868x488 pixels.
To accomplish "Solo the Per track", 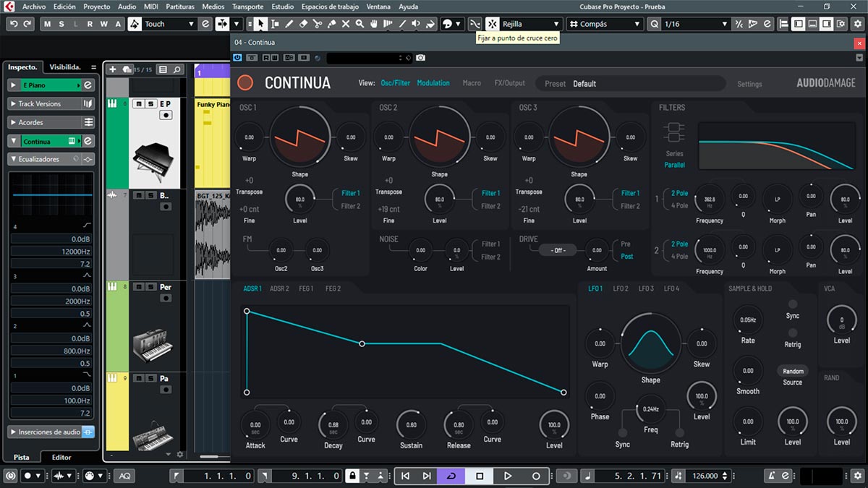I will [150, 287].
